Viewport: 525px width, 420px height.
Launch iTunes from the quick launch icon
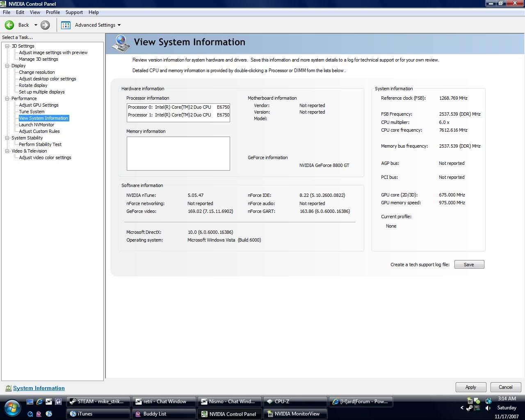49,414
